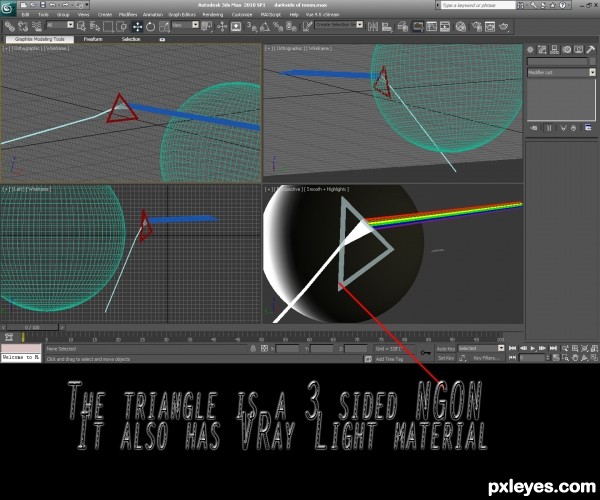Screen dimensions: 600x500
Task: Open the Hierarchy command panel
Action: [554, 50]
